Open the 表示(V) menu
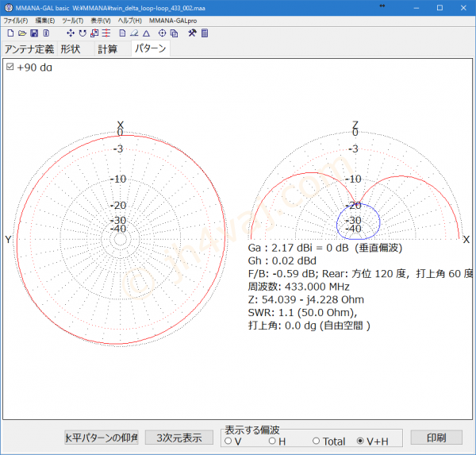Viewport: 476px width, 455px height. point(101,21)
